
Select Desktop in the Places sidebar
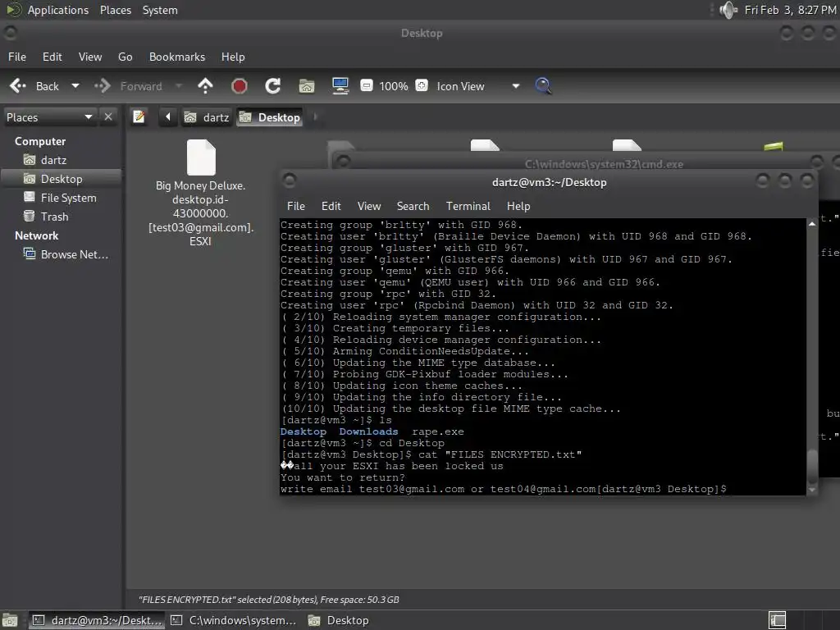[62, 179]
